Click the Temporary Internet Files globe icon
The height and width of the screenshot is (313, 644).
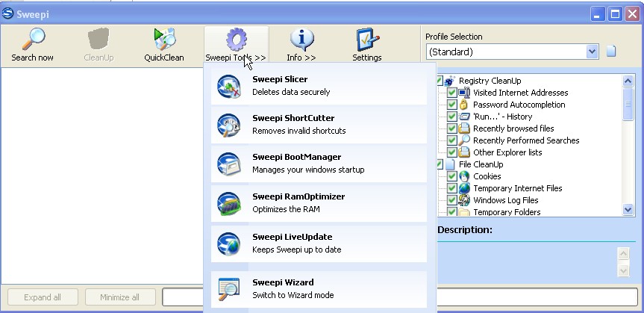click(x=464, y=188)
